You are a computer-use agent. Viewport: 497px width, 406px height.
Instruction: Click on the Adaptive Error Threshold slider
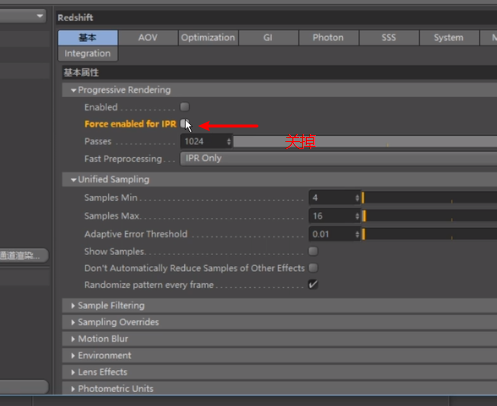coord(429,234)
